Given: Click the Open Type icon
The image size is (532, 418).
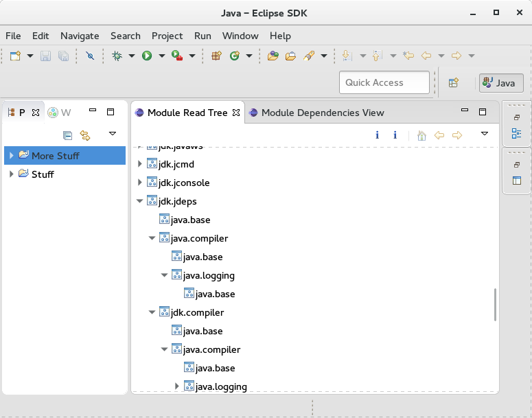Looking at the screenshot, I should coord(273,56).
